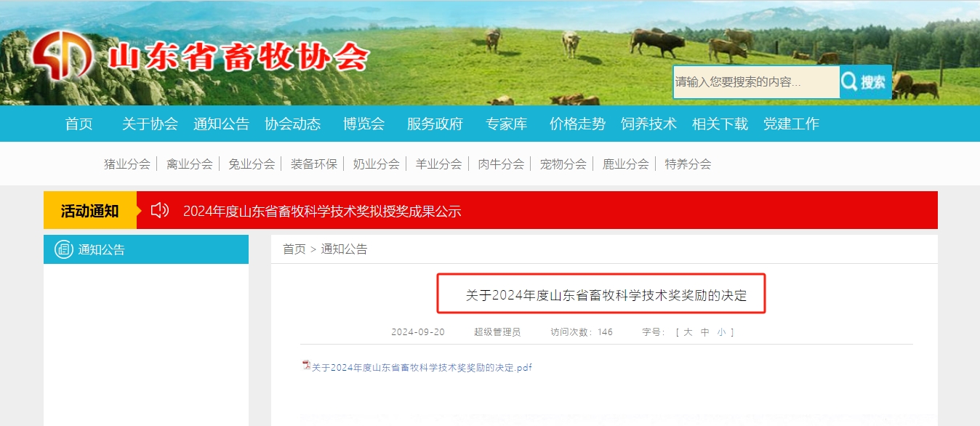The height and width of the screenshot is (426, 980).
Task: Click 首页 in the breadcrumb
Action: click(294, 249)
